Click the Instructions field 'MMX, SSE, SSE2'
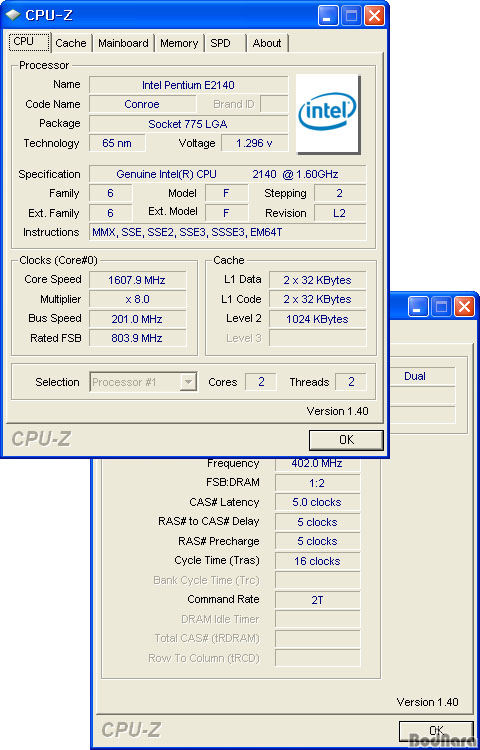Viewport: 480px width, 750px height. click(x=228, y=232)
